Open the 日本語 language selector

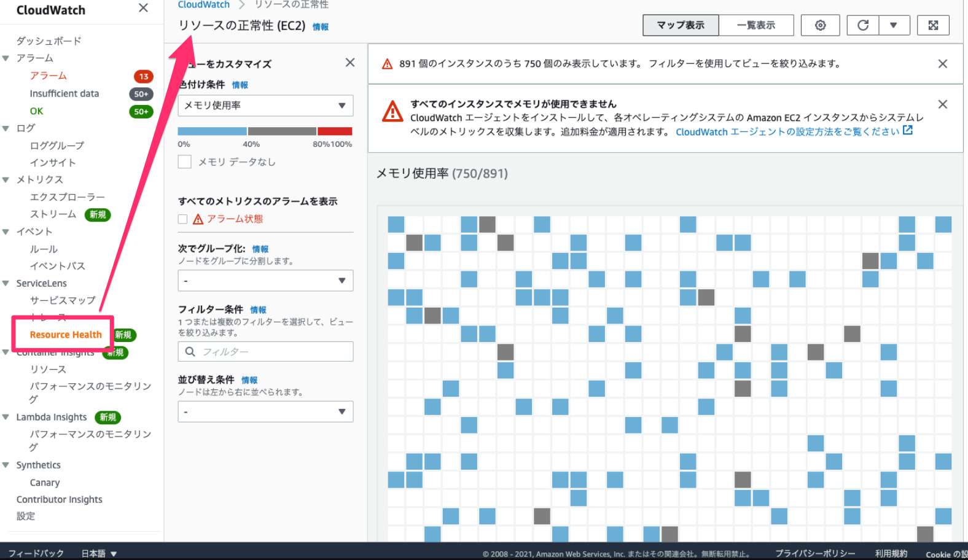pyautogui.click(x=99, y=553)
